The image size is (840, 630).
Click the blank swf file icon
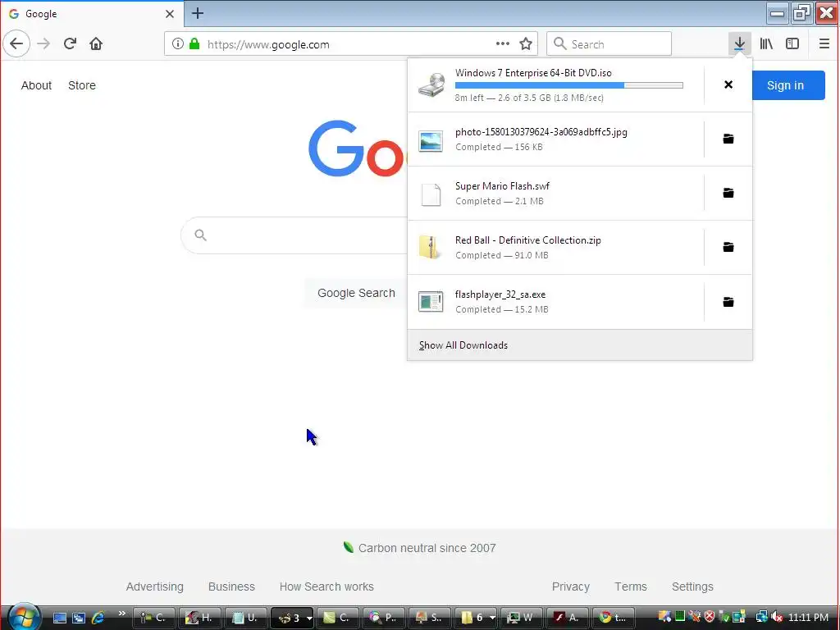click(431, 194)
